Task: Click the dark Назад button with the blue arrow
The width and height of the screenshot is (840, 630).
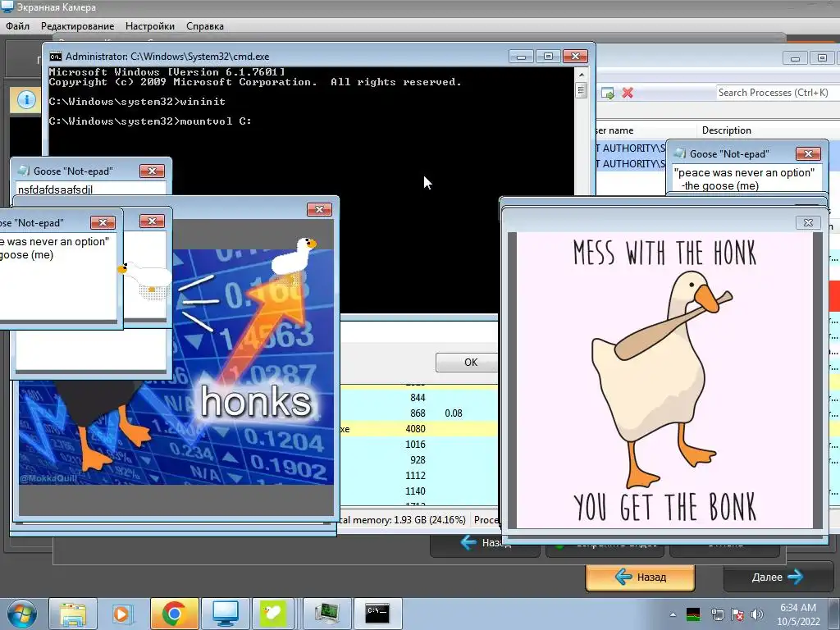Action: (x=485, y=543)
